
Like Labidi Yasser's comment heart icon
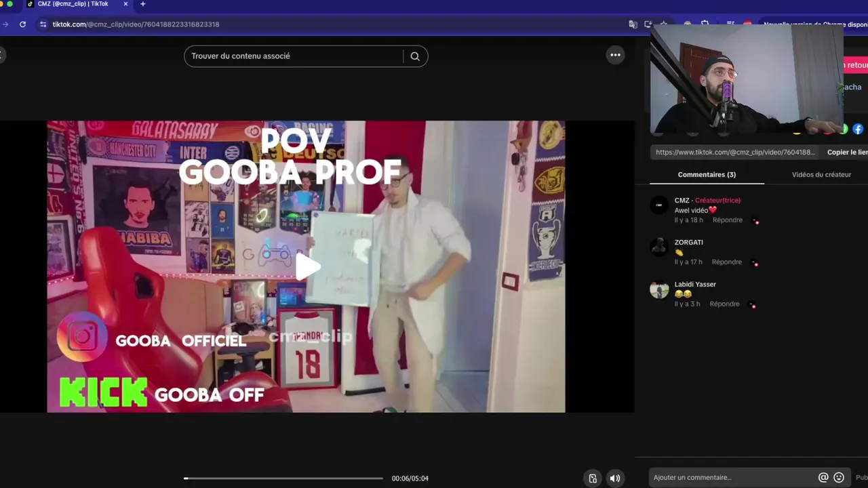coord(752,305)
